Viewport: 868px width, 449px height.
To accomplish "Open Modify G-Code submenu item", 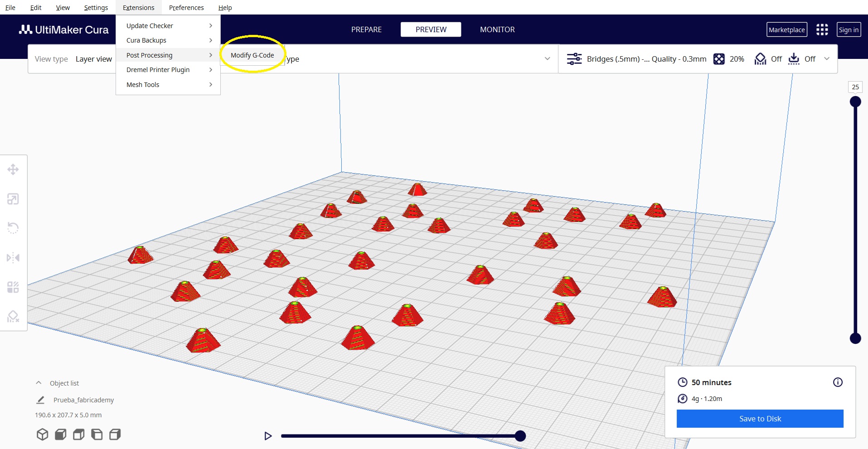I will point(252,55).
